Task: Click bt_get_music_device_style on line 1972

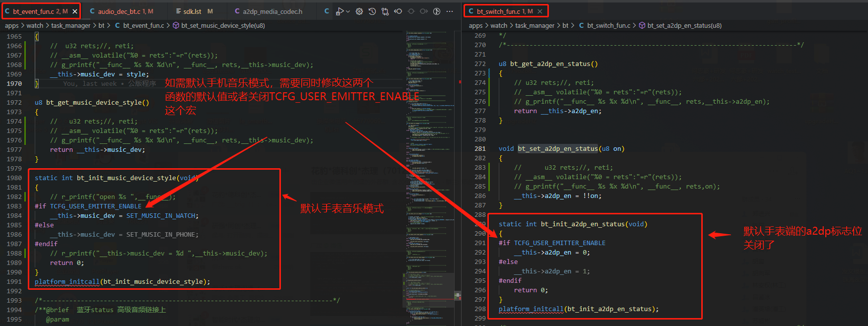Action: [94, 103]
